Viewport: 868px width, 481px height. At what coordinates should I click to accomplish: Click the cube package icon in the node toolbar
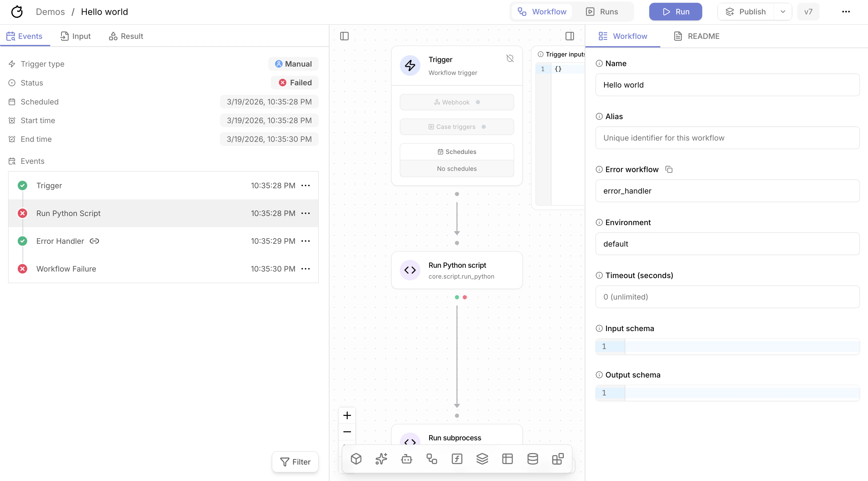coord(356,459)
